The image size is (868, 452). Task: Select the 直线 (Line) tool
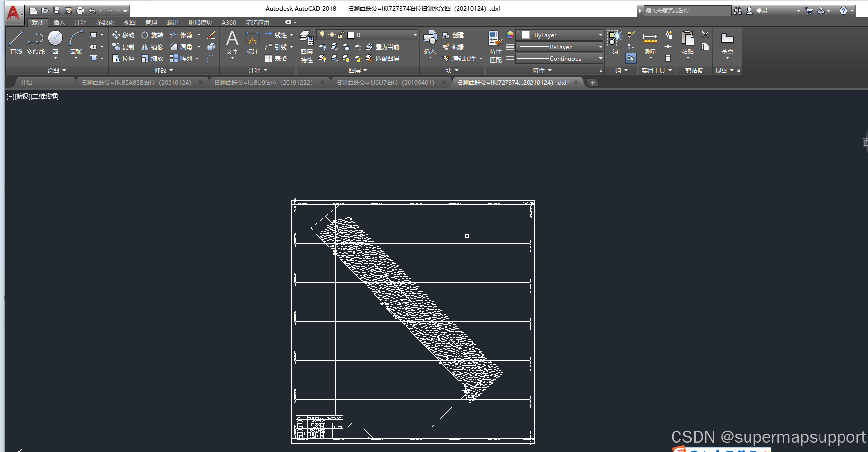pos(16,42)
